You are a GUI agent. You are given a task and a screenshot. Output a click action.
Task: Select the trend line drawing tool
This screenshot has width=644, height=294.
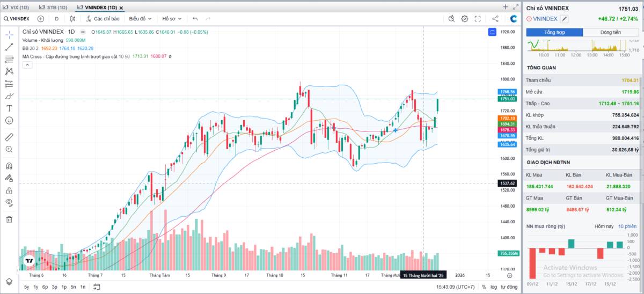click(x=9, y=47)
